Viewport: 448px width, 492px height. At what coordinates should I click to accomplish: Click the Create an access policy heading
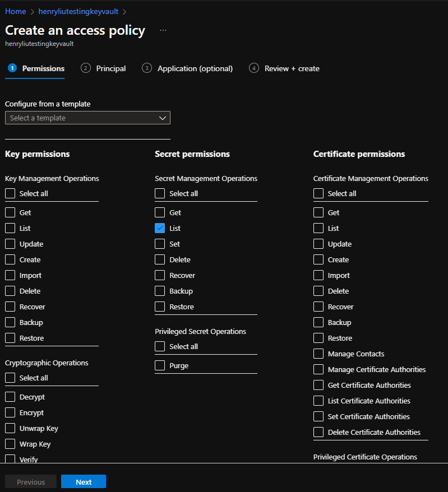pyautogui.click(x=75, y=30)
